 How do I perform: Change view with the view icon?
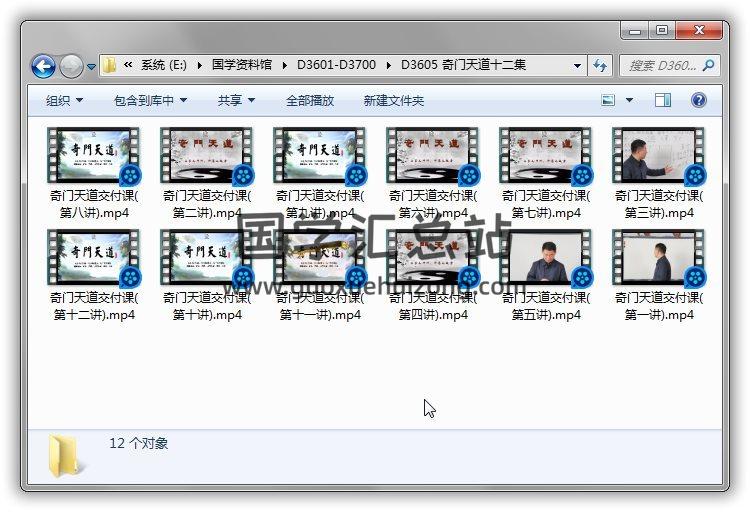tap(608, 100)
